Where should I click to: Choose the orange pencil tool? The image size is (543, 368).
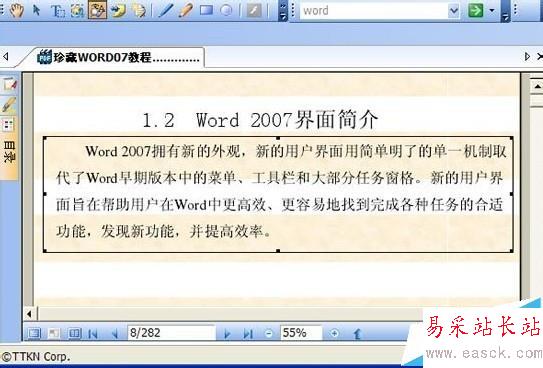186,10
